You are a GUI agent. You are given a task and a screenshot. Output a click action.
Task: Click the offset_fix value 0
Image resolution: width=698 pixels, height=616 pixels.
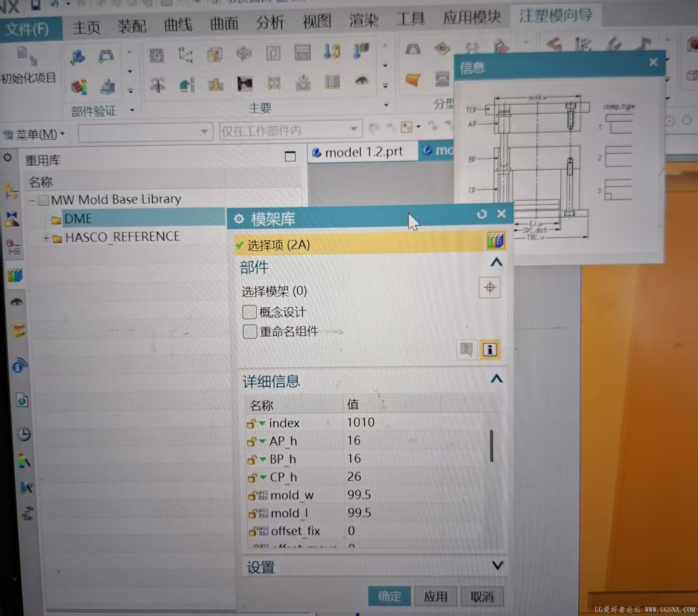351,530
